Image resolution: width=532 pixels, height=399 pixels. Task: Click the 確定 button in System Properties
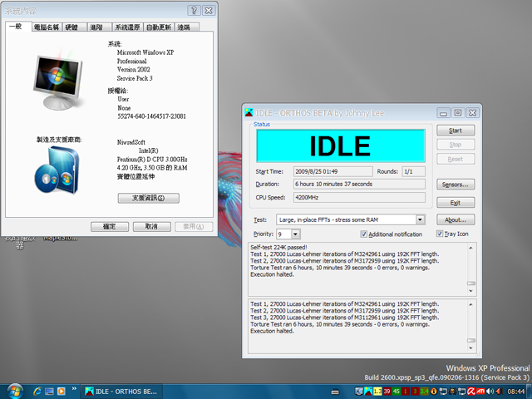[110, 227]
